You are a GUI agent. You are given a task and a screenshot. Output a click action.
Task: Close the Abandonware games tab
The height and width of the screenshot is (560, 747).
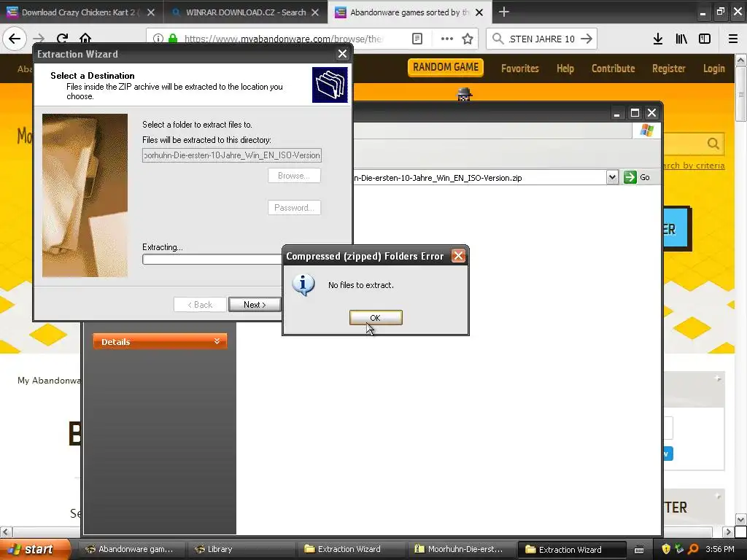pyautogui.click(x=479, y=12)
